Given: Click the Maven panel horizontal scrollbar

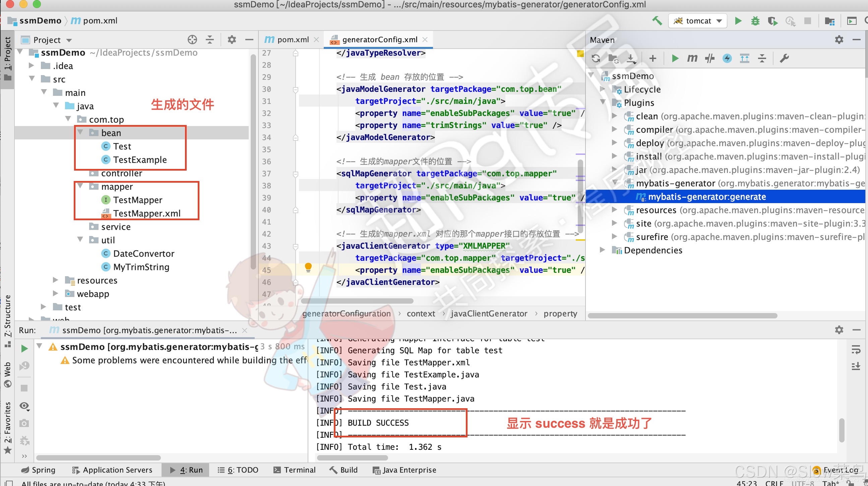Looking at the screenshot, I should click(682, 315).
